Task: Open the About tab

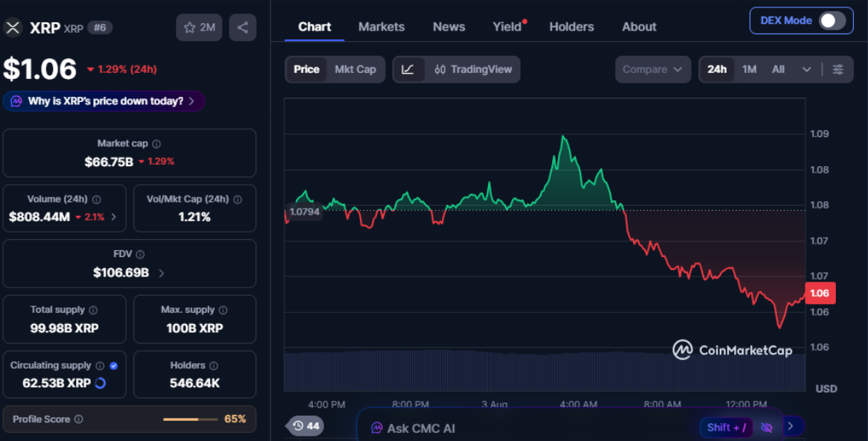Action: point(639,27)
